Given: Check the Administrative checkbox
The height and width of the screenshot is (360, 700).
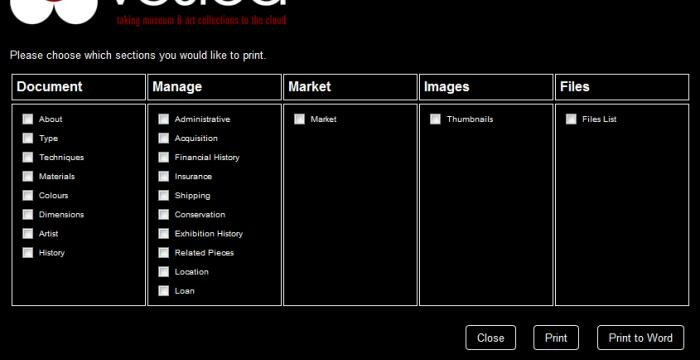Looking at the screenshot, I should tap(164, 119).
